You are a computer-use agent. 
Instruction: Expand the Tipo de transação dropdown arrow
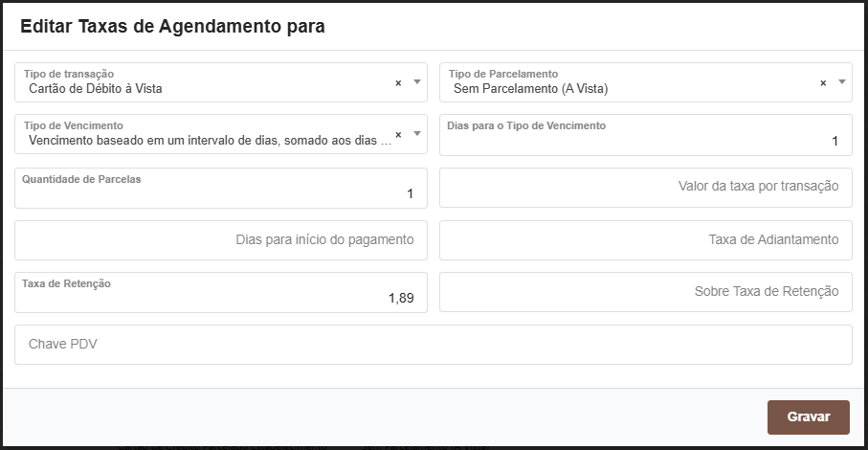click(416, 82)
